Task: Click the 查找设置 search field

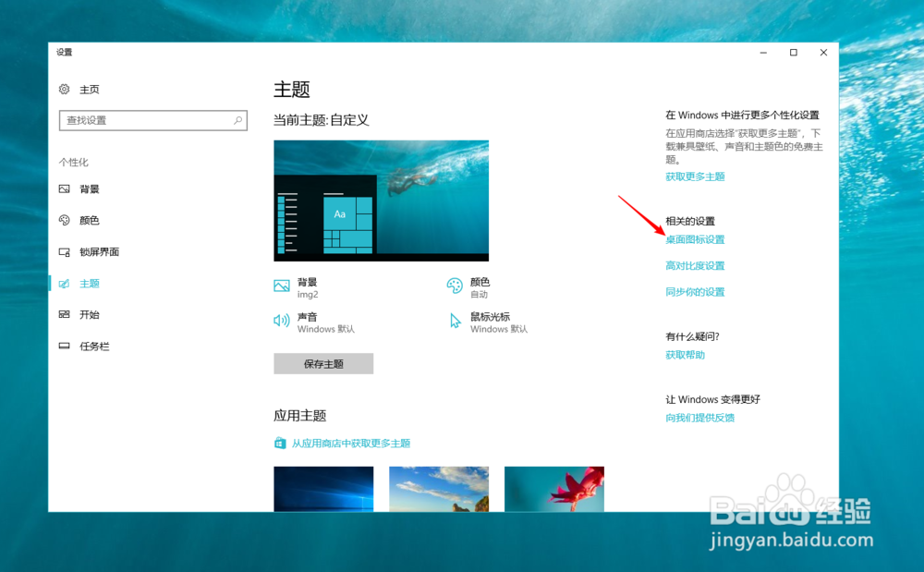Action: coord(152,120)
